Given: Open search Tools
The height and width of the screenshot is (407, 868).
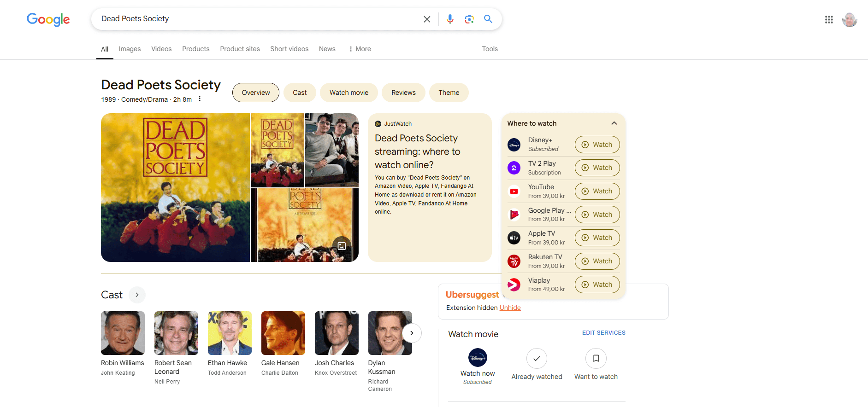Looking at the screenshot, I should coord(490,49).
